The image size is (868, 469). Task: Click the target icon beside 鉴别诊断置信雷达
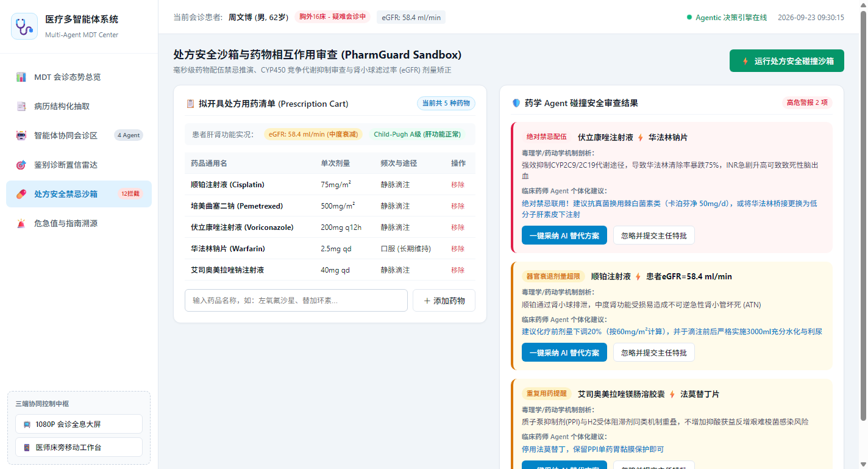click(21, 165)
